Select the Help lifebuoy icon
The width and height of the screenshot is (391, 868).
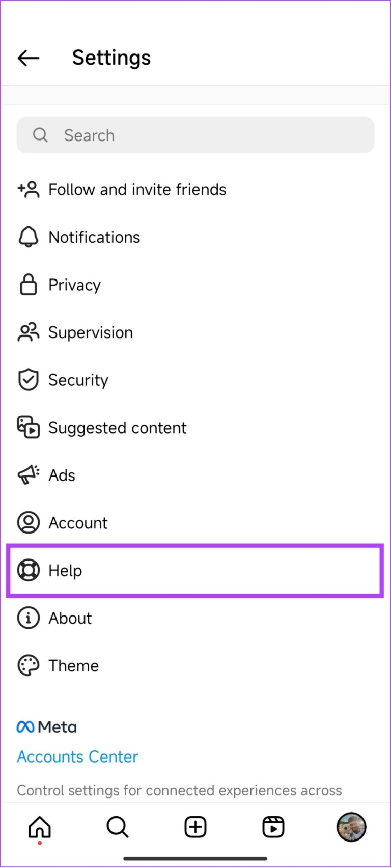point(28,570)
